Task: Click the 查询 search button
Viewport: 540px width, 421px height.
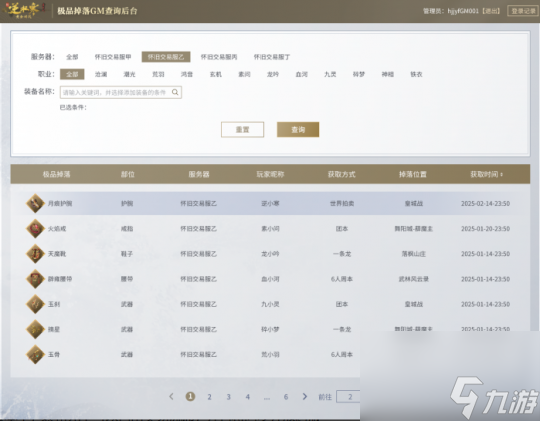Action: point(298,130)
